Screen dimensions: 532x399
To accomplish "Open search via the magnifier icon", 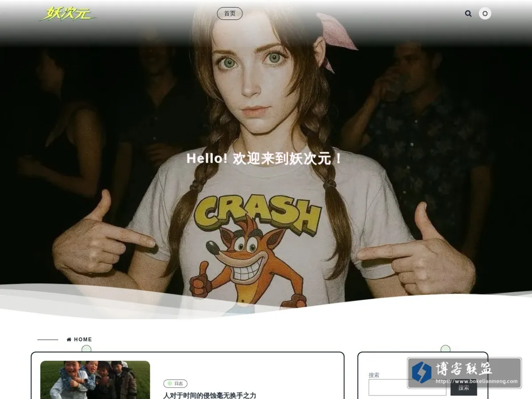I will click(468, 14).
